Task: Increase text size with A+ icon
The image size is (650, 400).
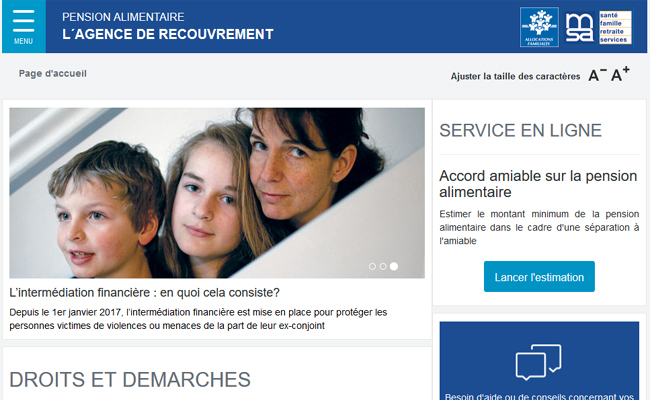Action: (x=620, y=74)
